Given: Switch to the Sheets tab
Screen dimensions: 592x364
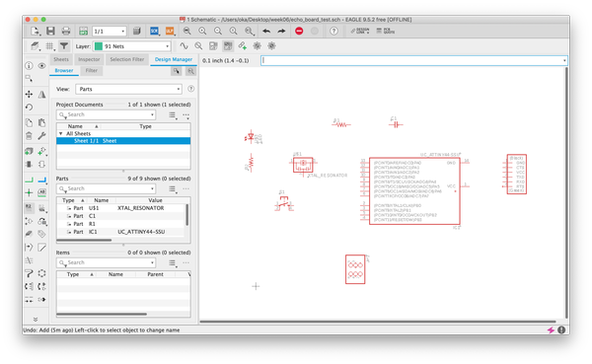Looking at the screenshot, I should point(61,59).
